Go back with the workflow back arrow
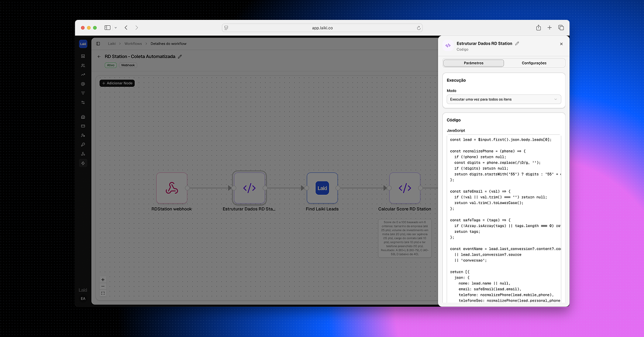This screenshot has width=644, height=337. pyautogui.click(x=99, y=56)
